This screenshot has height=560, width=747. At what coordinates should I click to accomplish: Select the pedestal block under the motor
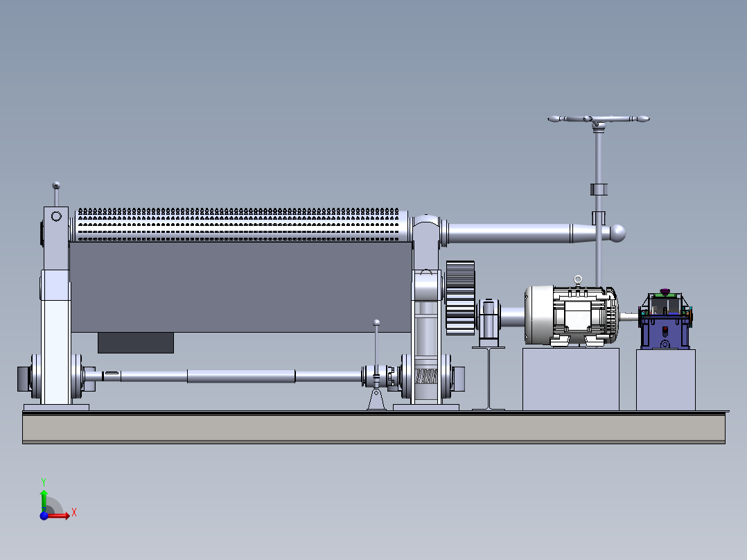click(x=571, y=379)
